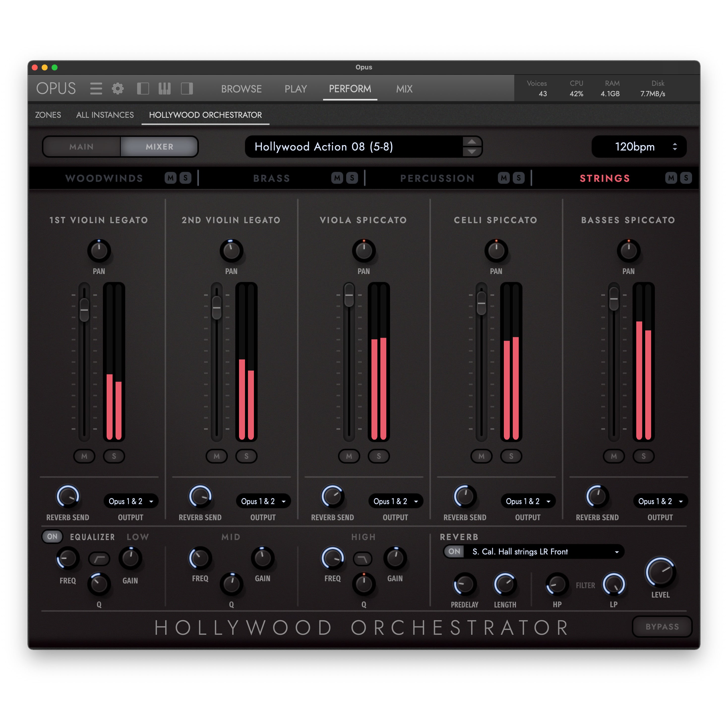The image size is (728, 728).
Task: Open the Opus hamburger main menu
Action: pyautogui.click(x=96, y=89)
